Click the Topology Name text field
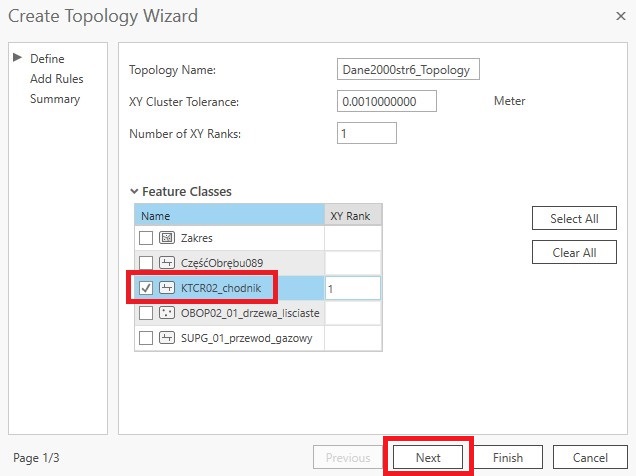636x476 pixels. click(410, 69)
